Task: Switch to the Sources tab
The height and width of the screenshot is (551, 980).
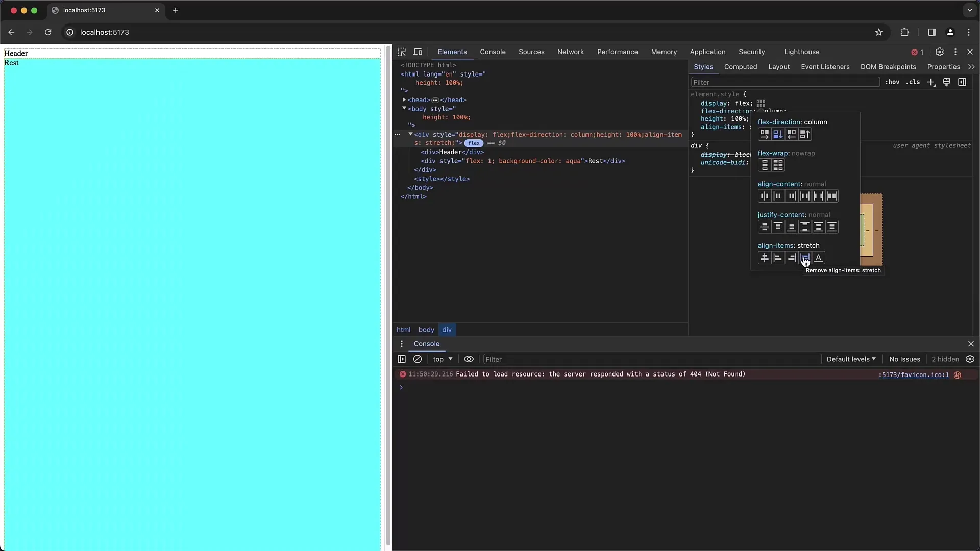Action: (531, 52)
